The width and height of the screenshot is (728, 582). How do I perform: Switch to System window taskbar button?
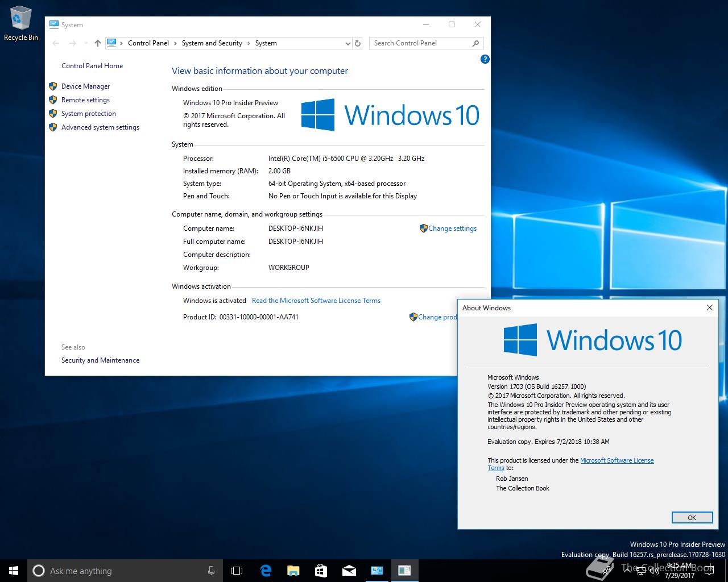[x=377, y=571]
